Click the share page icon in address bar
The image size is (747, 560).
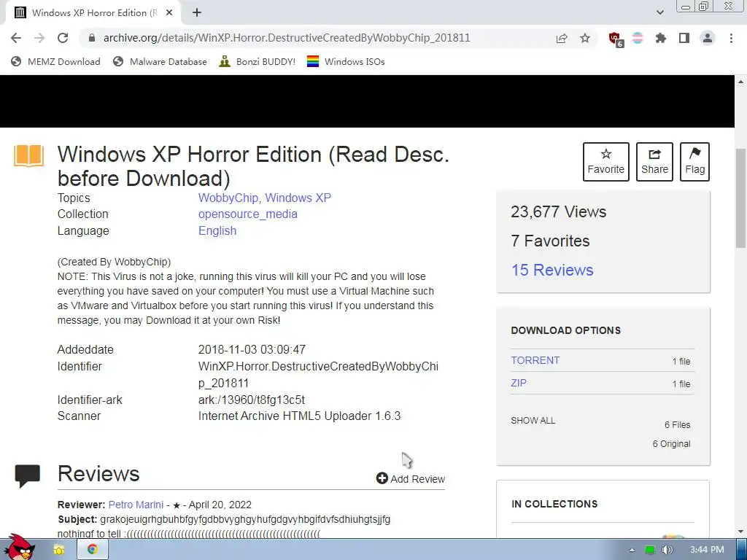coord(562,38)
